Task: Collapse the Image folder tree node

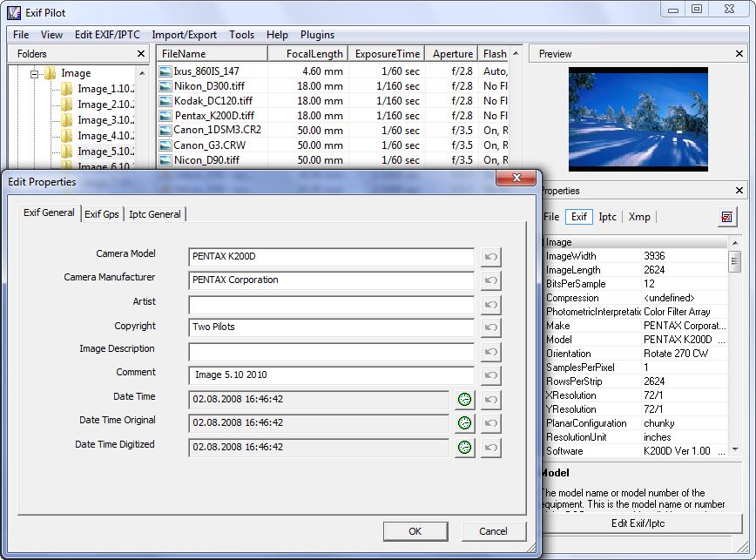Action: (36, 74)
